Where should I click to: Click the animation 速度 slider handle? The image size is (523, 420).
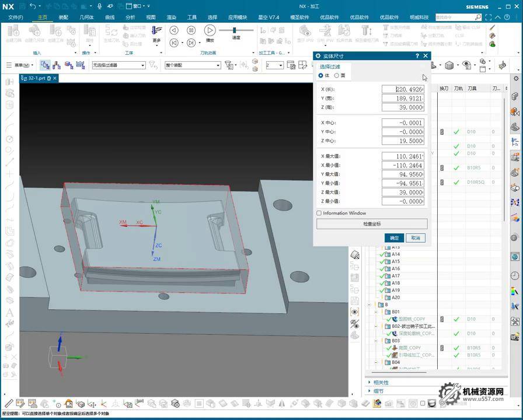(x=235, y=30)
